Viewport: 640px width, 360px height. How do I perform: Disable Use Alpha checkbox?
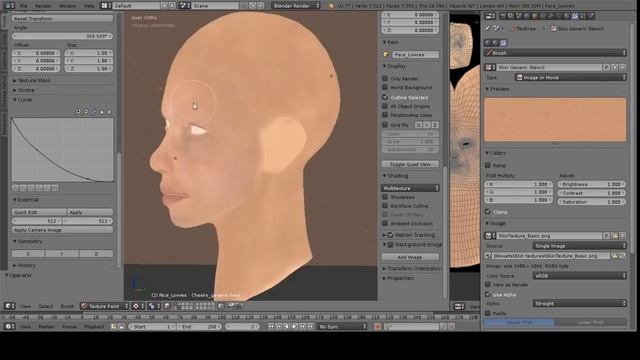[x=488, y=294]
